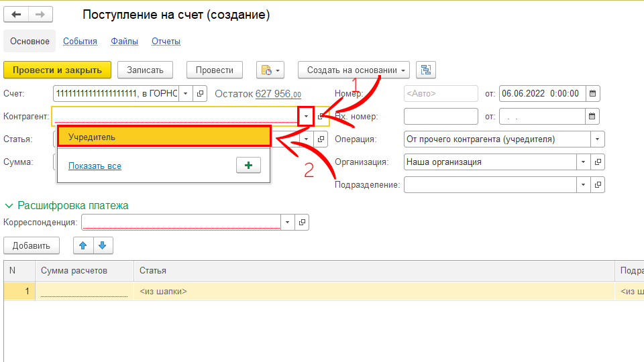Click green plus to create new counterparty
This screenshot has width=644, height=362.
coord(248,166)
